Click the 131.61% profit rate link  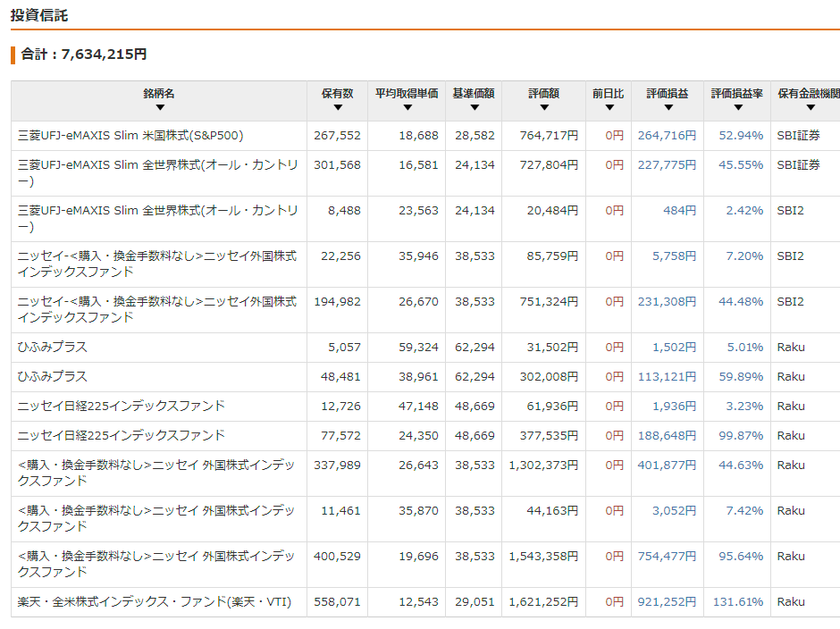tap(737, 602)
